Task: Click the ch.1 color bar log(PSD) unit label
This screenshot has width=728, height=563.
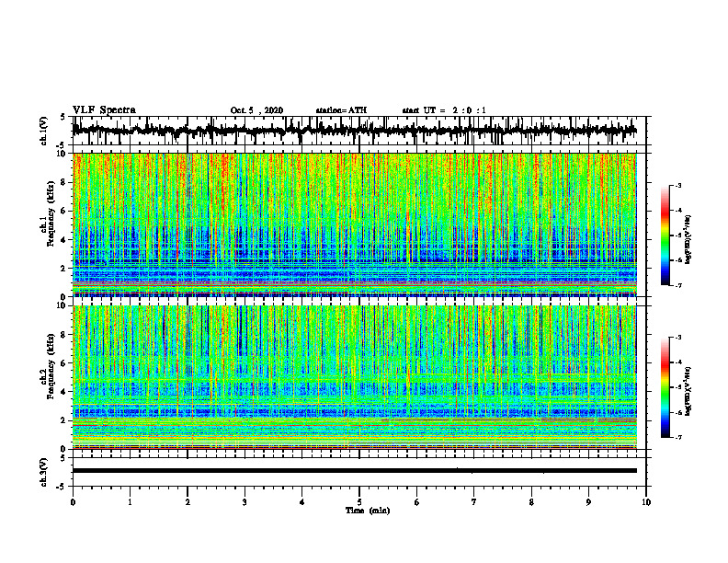Action: point(688,240)
